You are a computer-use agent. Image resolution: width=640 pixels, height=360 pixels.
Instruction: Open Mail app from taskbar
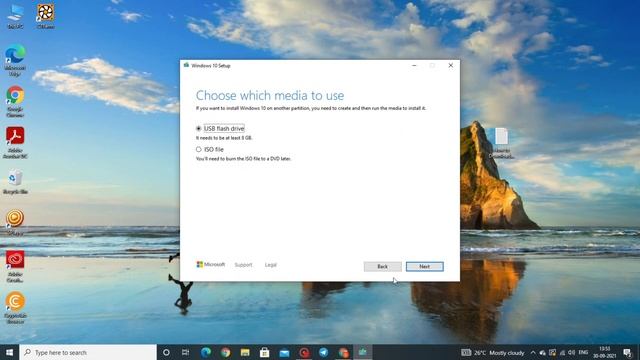click(284, 352)
